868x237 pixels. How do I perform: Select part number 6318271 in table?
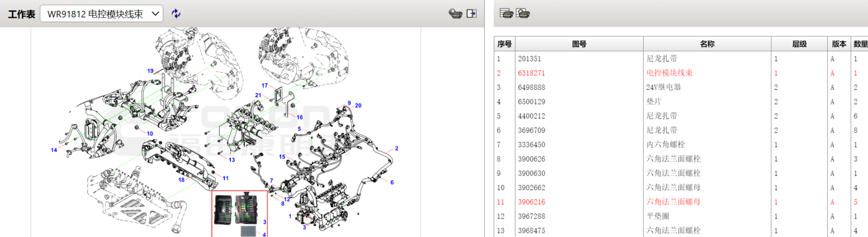[532, 73]
